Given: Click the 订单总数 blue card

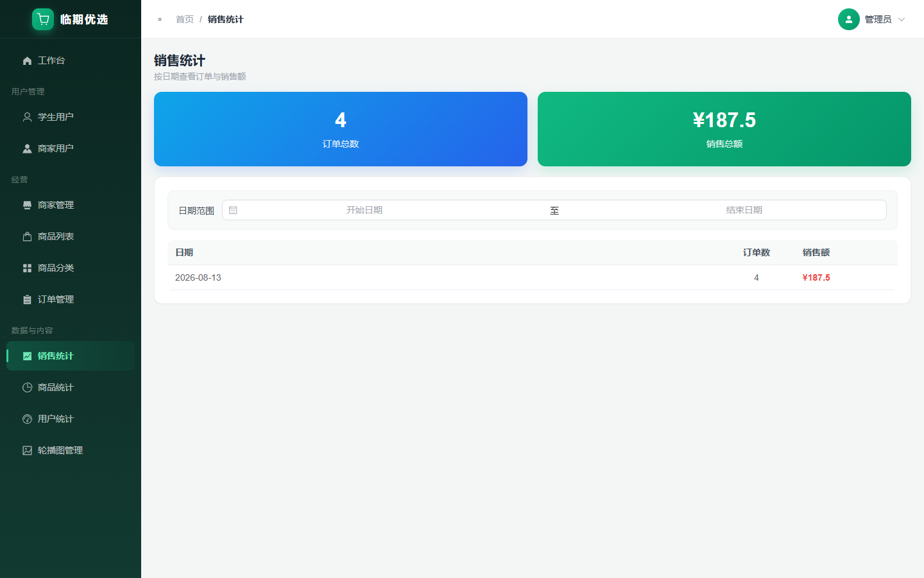Looking at the screenshot, I should [x=341, y=129].
